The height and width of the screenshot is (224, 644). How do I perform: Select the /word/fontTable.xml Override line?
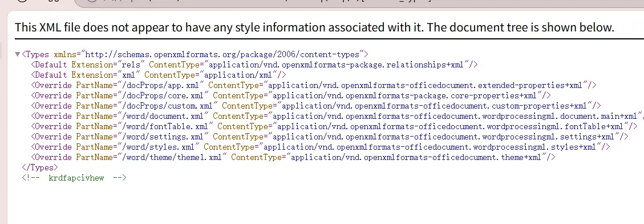point(334,126)
